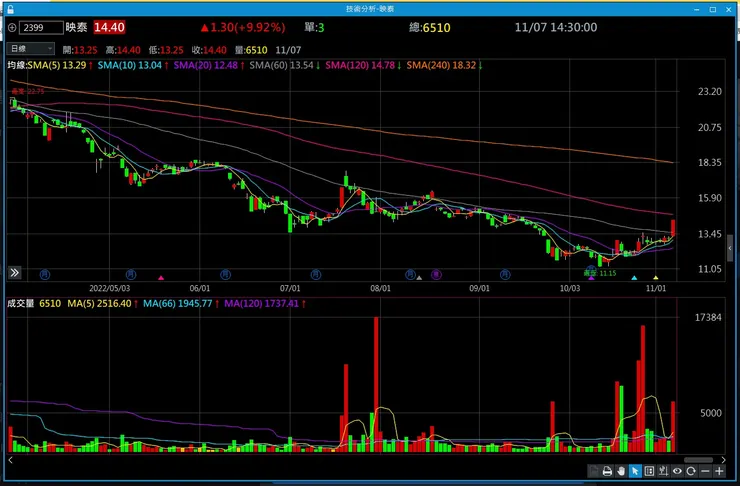The height and width of the screenshot is (486, 740).
Task: Click the SMA(120) 14.78 label
Action: click(x=360, y=65)
